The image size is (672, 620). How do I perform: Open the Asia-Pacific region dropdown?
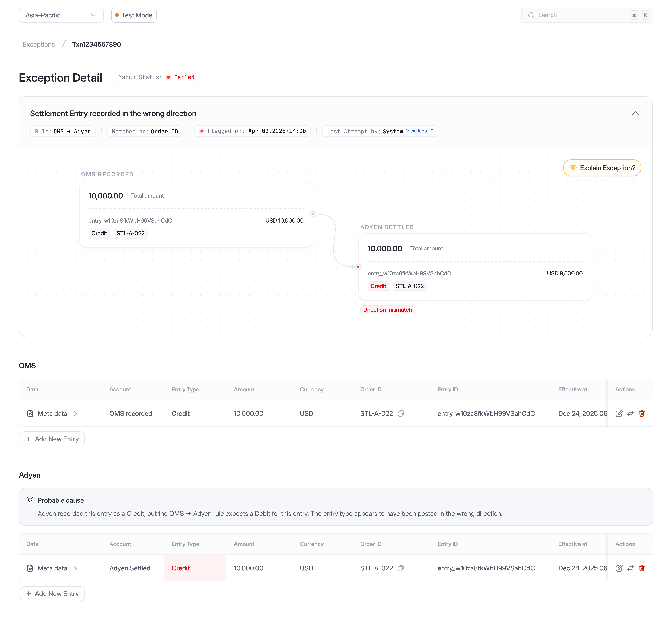click(61, 15)
